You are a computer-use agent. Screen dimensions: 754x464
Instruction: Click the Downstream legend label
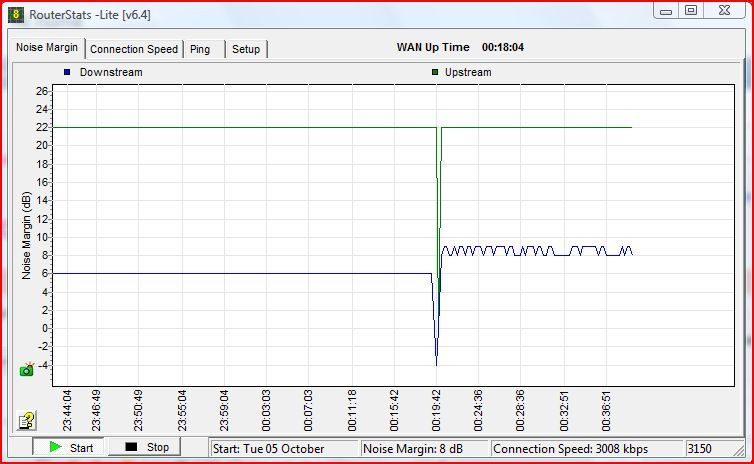pos(111,72)
